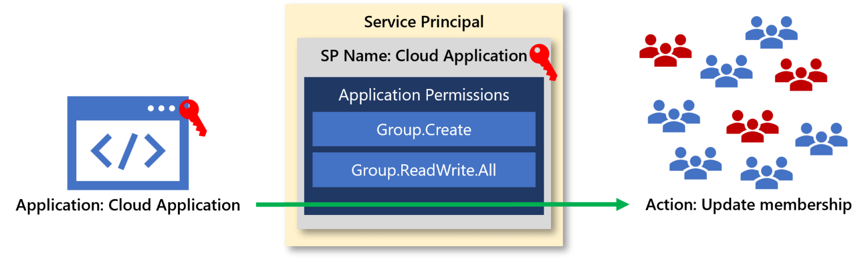Click the Group.Create permission box

click(x=424, y=130)
